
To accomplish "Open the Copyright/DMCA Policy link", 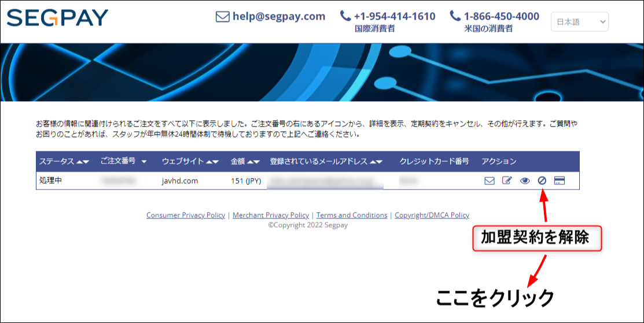I will (x=432, y=215).
